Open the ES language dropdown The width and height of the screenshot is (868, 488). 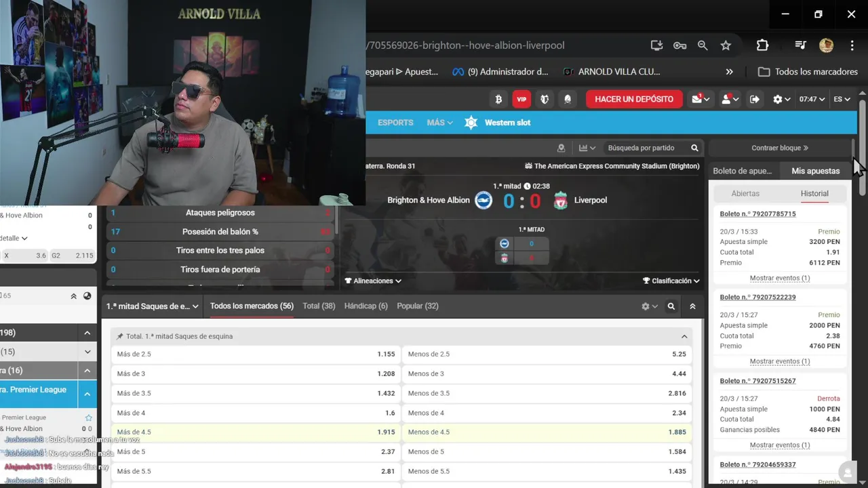point(842,99)
